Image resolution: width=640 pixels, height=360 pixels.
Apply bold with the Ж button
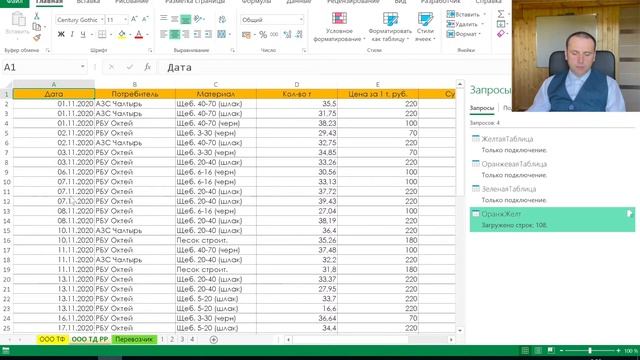coord(61,34)
